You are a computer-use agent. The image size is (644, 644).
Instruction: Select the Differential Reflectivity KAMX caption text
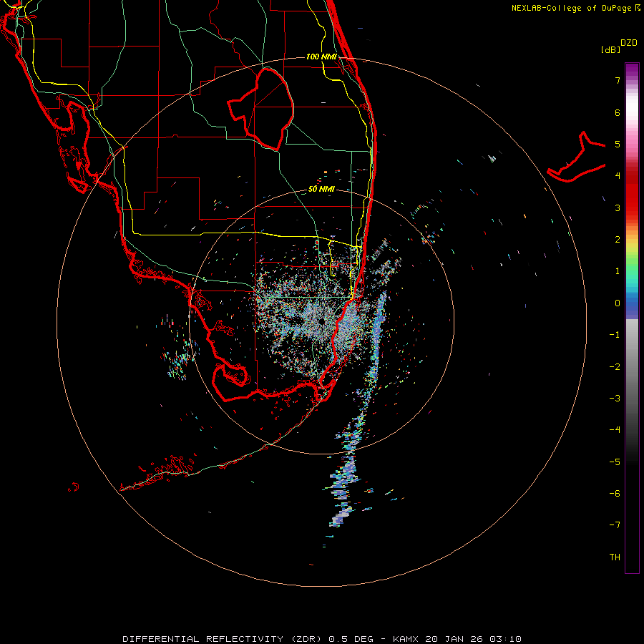click(x=322, y=639)
